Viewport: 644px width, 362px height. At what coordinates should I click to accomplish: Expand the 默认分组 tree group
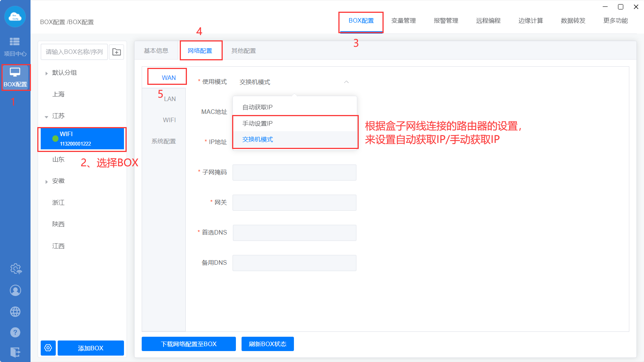[46, 73]
